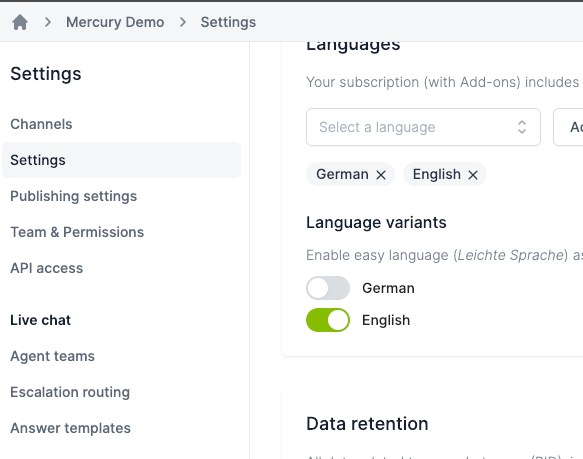
Task: Select Settings item in sidebar
Action: [121, 160]
